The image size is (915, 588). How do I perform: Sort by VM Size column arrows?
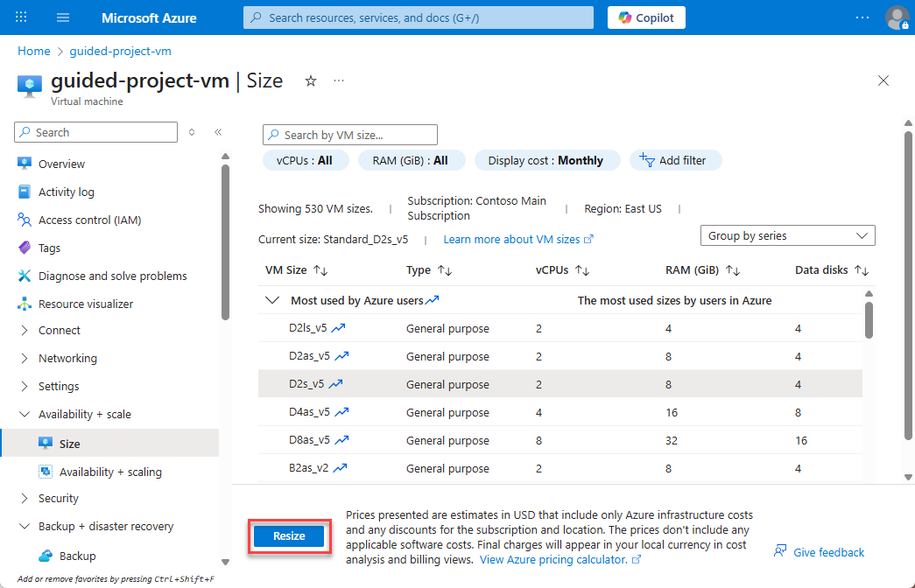click(x=320, y=270)
